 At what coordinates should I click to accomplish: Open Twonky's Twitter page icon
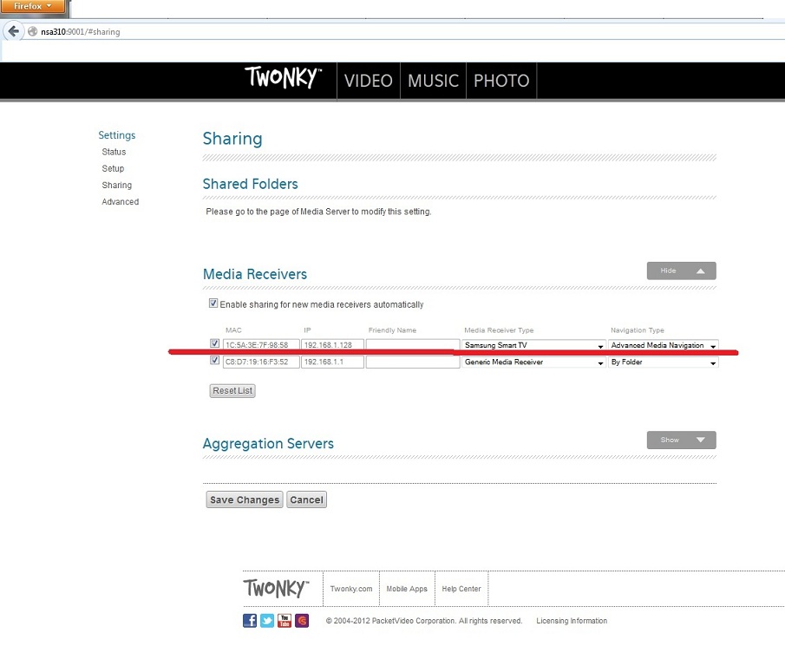point(267,621)
